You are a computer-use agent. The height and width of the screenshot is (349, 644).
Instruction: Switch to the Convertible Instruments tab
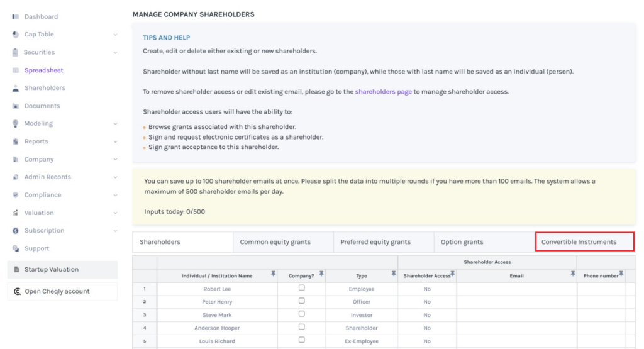[x=584, y=242]
